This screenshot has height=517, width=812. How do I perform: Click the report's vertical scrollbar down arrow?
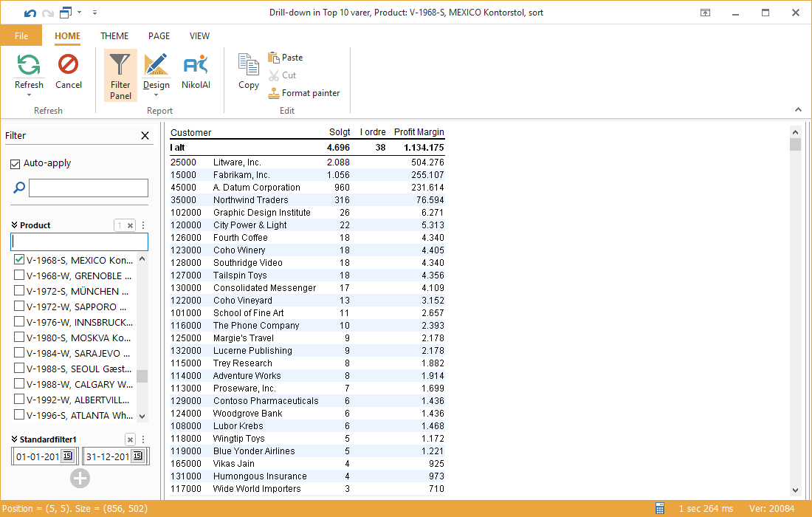[x=796, y=490]
